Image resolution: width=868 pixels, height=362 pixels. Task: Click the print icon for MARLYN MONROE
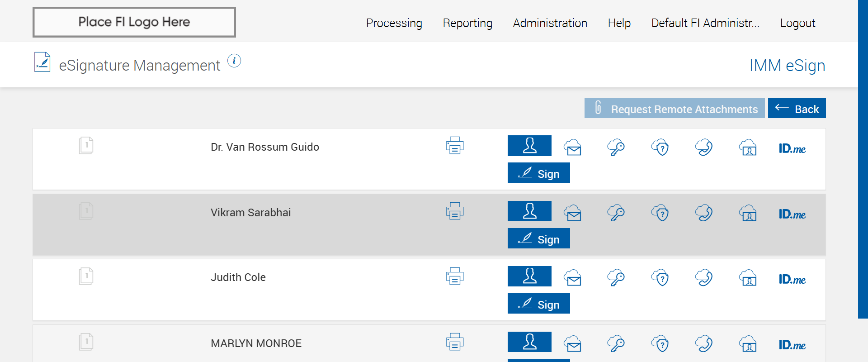(x=455, y=342)
